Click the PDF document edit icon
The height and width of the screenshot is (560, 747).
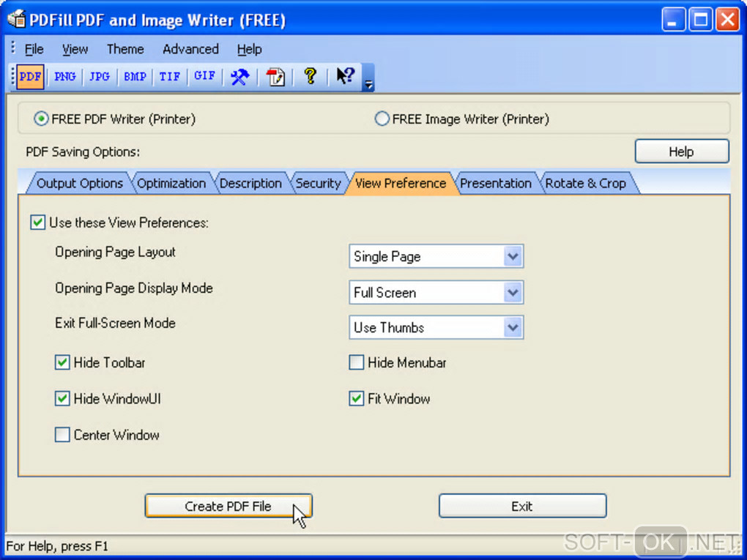[275, 77]
